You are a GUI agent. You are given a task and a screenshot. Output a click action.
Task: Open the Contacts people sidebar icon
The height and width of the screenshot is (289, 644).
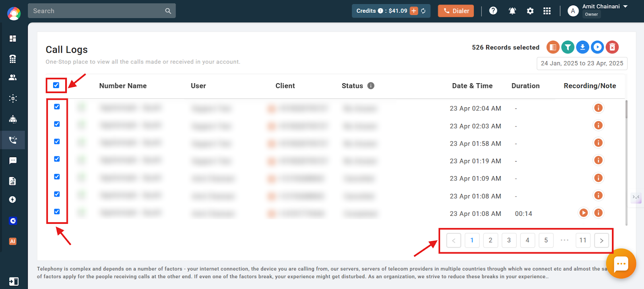(13, 78)
